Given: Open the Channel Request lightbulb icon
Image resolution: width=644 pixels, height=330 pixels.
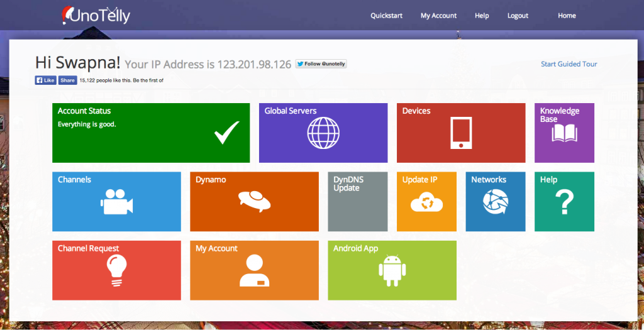Looking at the screenshot, I should [x=116, y=270].
